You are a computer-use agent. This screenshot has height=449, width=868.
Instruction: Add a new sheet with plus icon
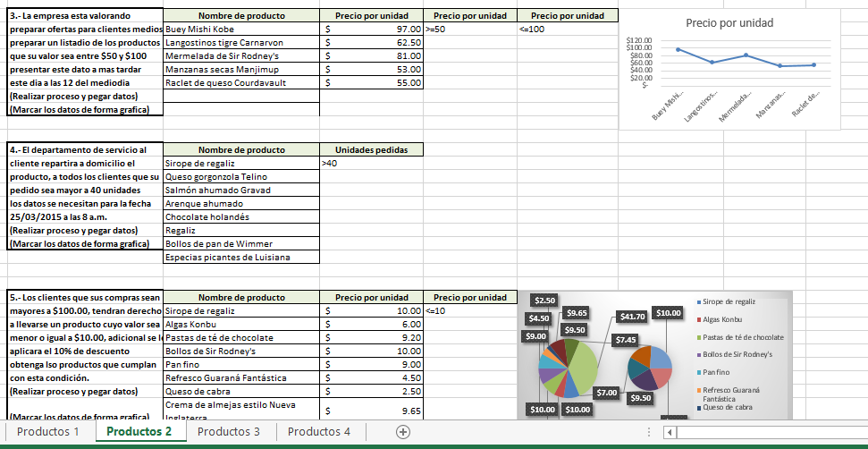(x=403, y=432)
